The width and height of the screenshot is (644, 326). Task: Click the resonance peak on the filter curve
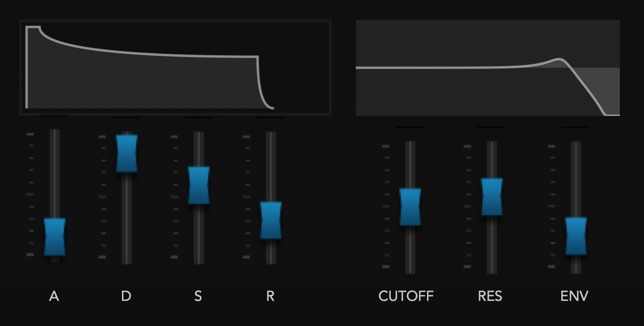coord(559,59)
